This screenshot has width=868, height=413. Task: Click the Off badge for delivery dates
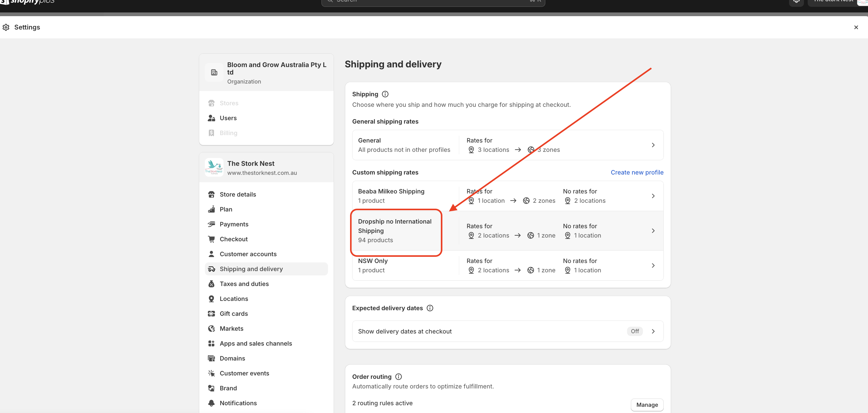[x=635, y=331]
